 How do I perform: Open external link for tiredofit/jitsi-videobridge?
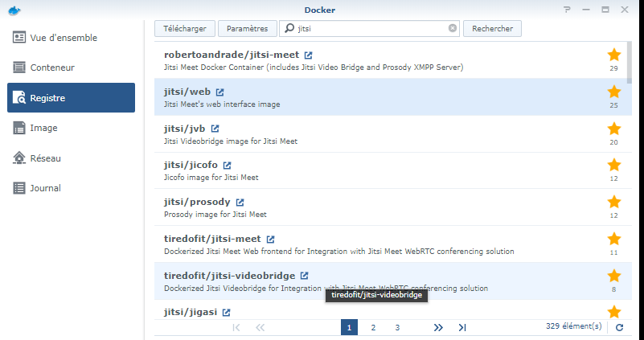[x=304, y=276]
